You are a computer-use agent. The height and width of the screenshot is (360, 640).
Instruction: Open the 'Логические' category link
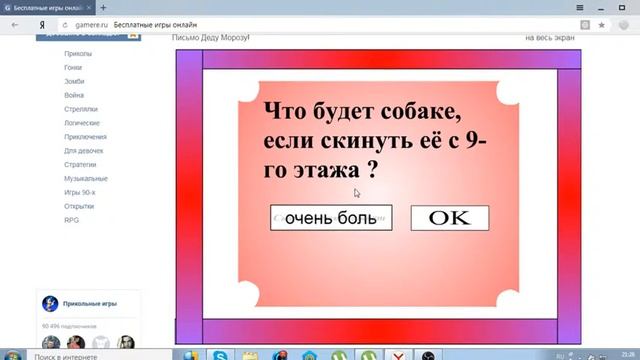[x=82, y=123]
